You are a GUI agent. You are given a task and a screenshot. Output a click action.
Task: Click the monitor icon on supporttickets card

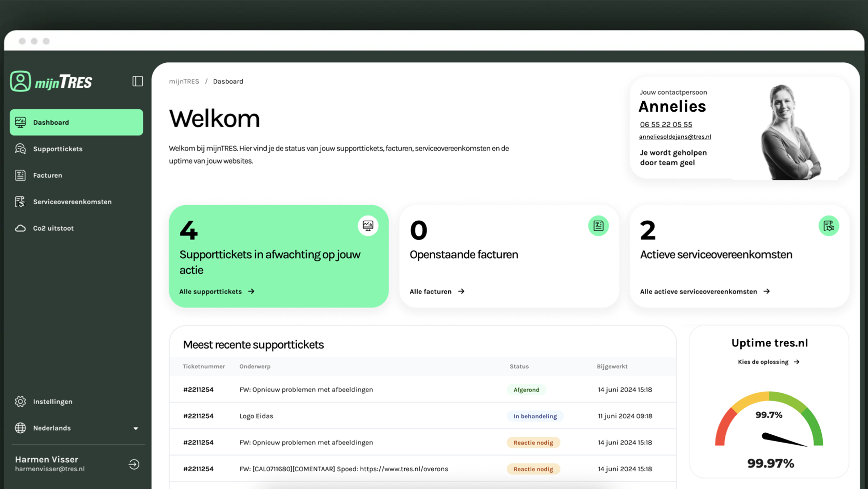coord(368,226)
